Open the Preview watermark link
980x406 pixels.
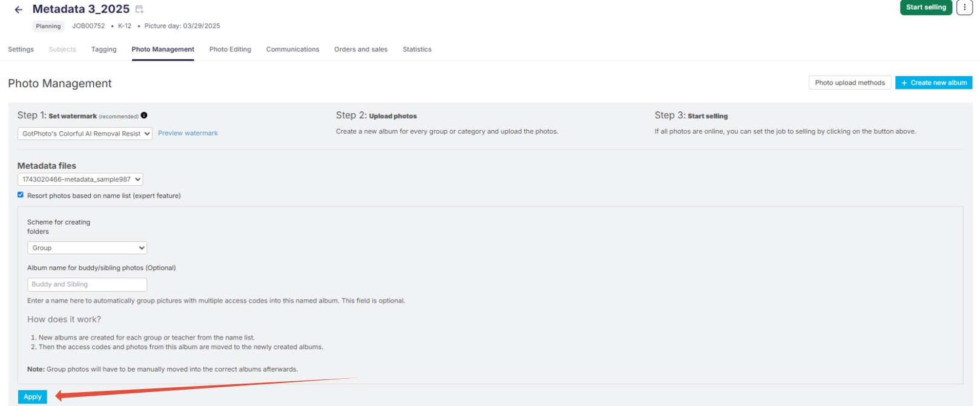click(x=188, y=133)
